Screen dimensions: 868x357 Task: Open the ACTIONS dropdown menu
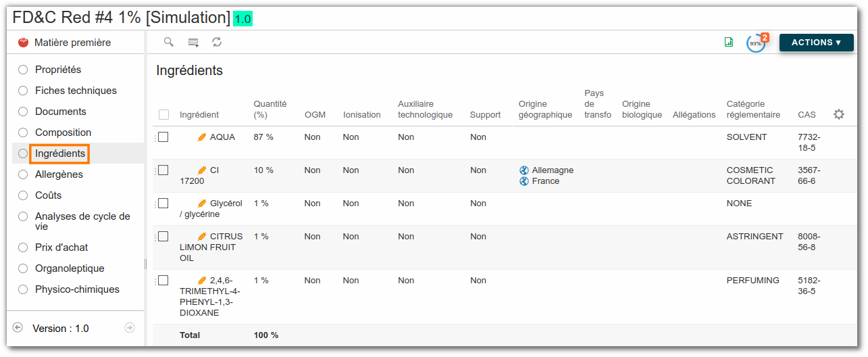point(816,42)
